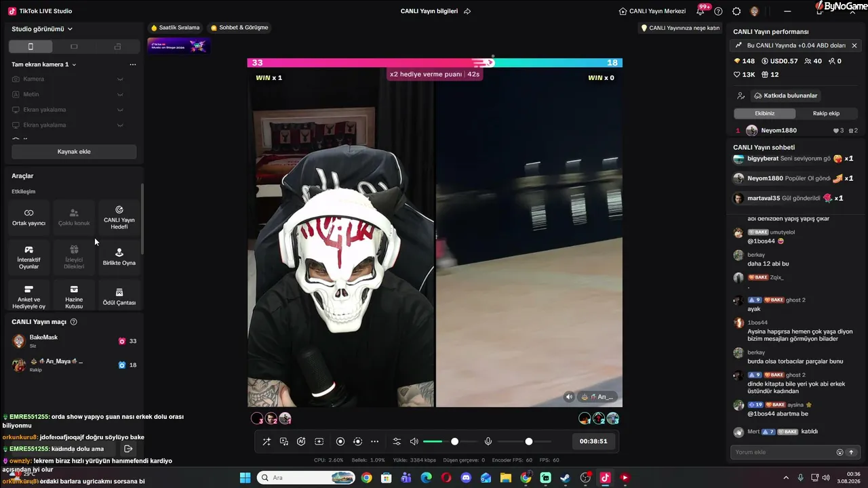Open the profile avatar in title bar
This screenshot has width=868, height=488.
[754, 11]
